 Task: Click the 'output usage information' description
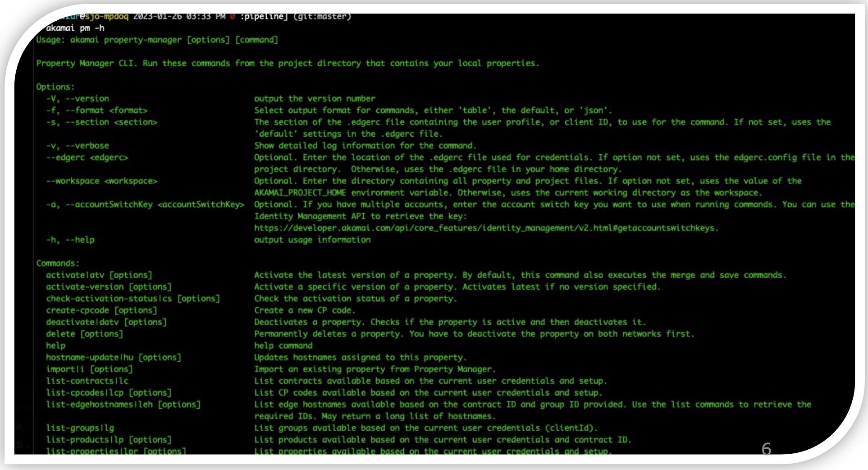pyautogui.click(x=312, y=240)
